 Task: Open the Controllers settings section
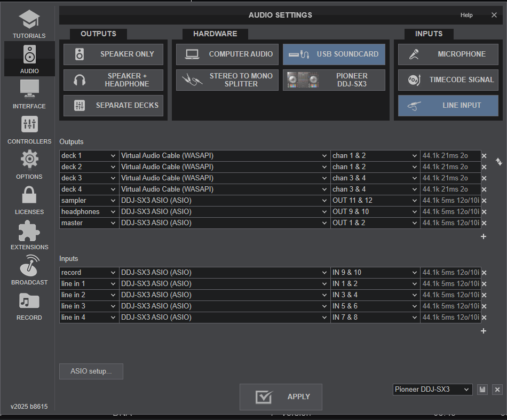(x=29, y=129)
